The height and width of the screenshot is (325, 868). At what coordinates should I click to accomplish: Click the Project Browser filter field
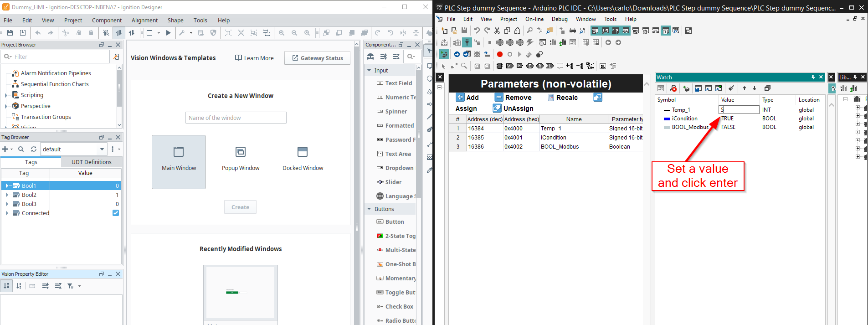click(x=56, y=57)
